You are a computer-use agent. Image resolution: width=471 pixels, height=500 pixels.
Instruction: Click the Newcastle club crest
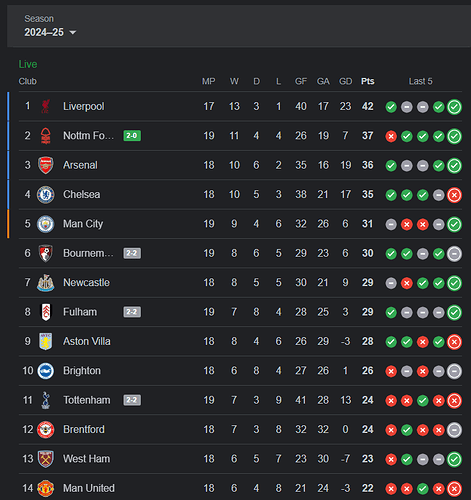[46, 283]
